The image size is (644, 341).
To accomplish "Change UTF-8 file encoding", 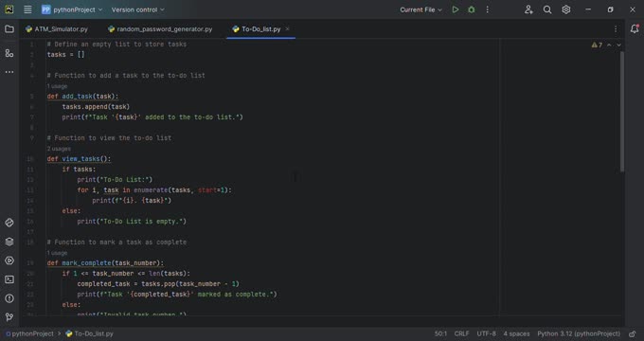I will point(486,333).
